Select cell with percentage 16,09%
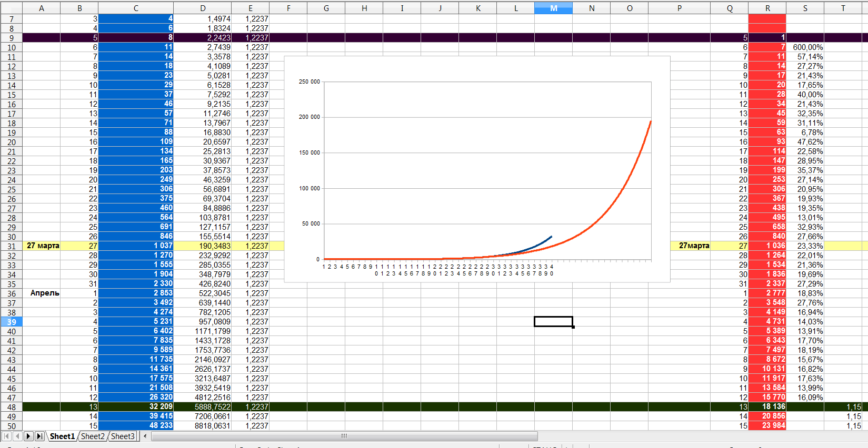 click(805, 397)
